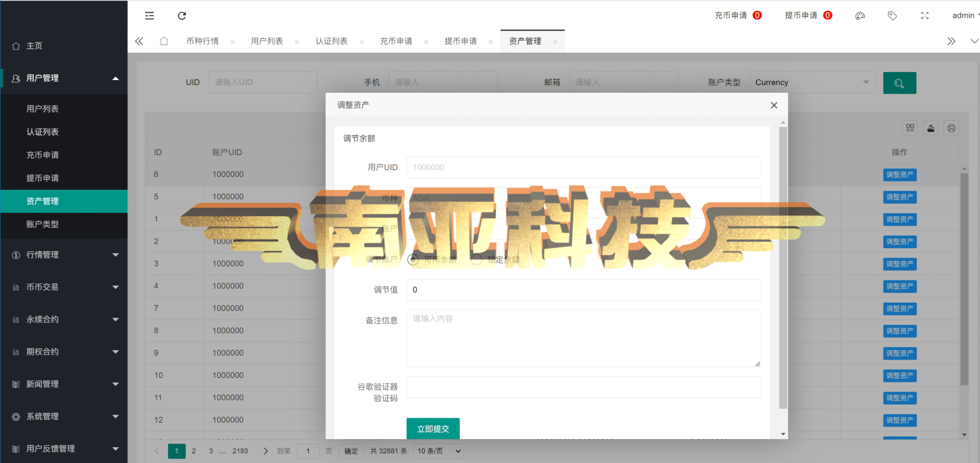Click the refresh page icon
The width and height of the screenshot is (980, 463).
coord(182,16)
